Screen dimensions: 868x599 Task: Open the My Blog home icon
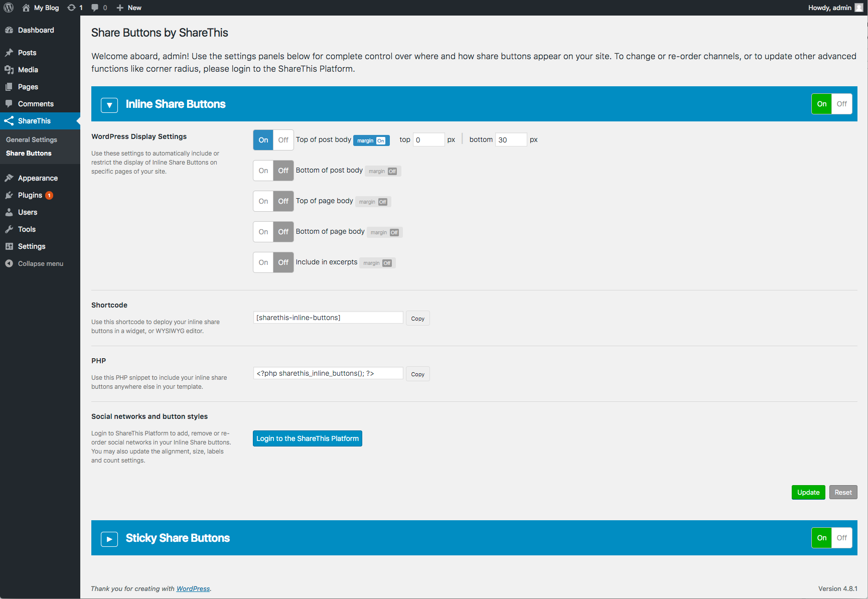click(x=26, y=8)
